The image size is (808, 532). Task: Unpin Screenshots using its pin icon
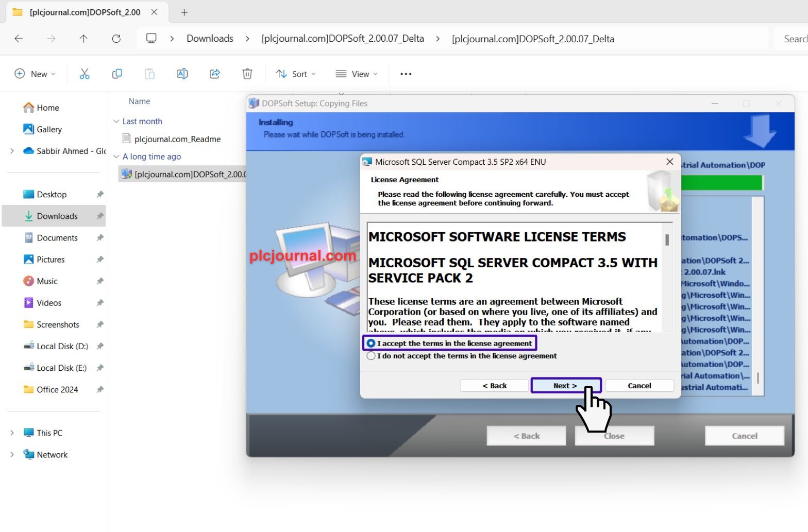pyautogui.click(x=100, y=324)
